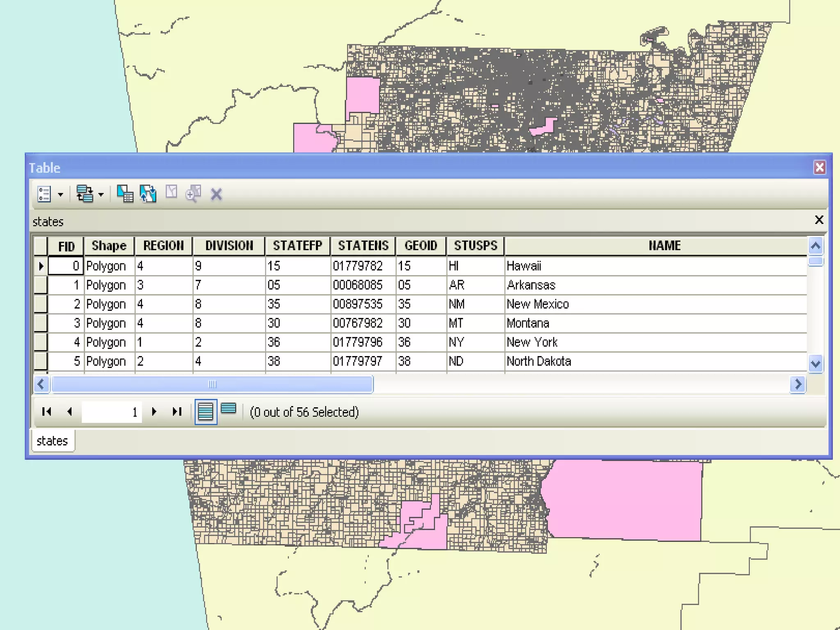Image resolution: width=840 pixels, height=630 pixels.
Task: Move to the previous record
Action: point(70,411)
